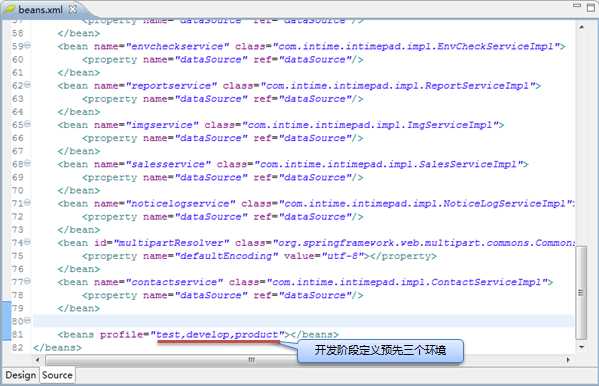Viewport: 599px width, 386px height.
Task: Collapse the contactservice bean on line 77
Action: (28, 282)
